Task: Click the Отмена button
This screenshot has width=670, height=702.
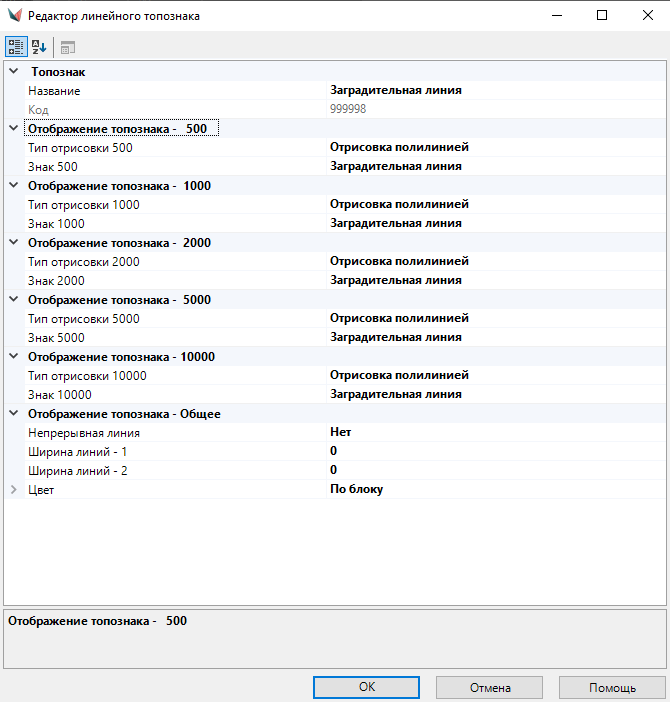Action: tap(489, 688)
